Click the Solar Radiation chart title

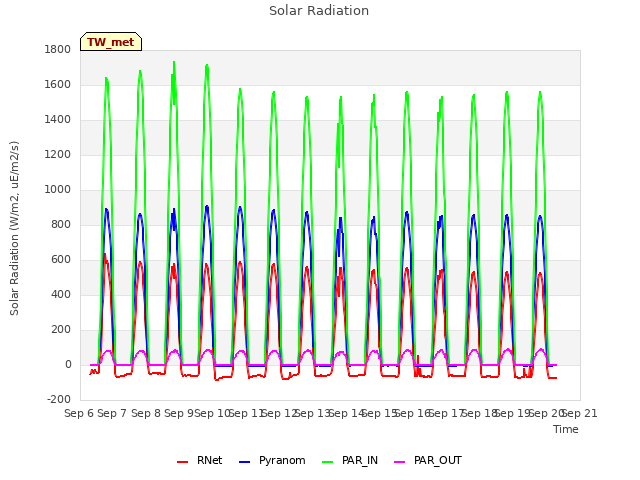click(x=319, y=11)
